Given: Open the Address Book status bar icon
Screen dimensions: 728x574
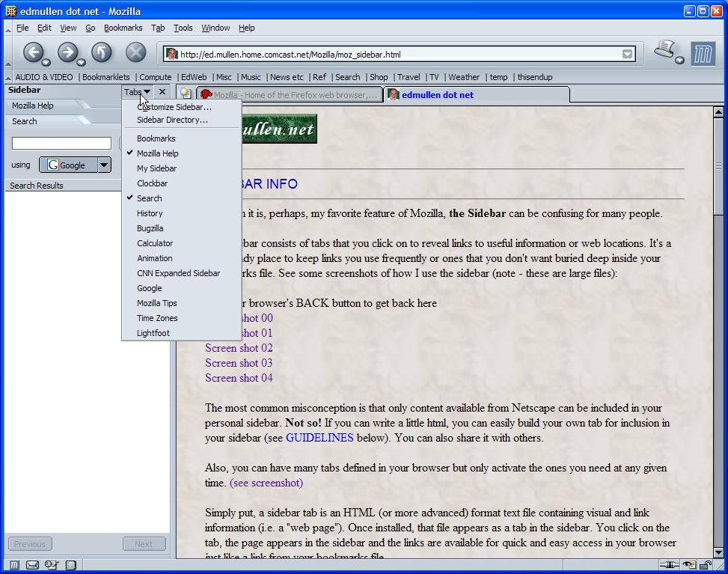Looking at the screenshot, I should 51,566.
